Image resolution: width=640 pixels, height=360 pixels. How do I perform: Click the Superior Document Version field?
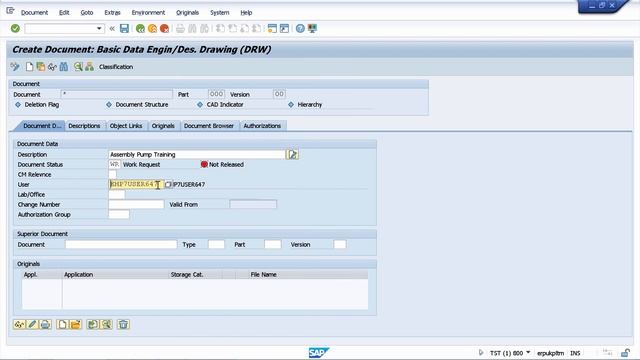coord(340,244)
